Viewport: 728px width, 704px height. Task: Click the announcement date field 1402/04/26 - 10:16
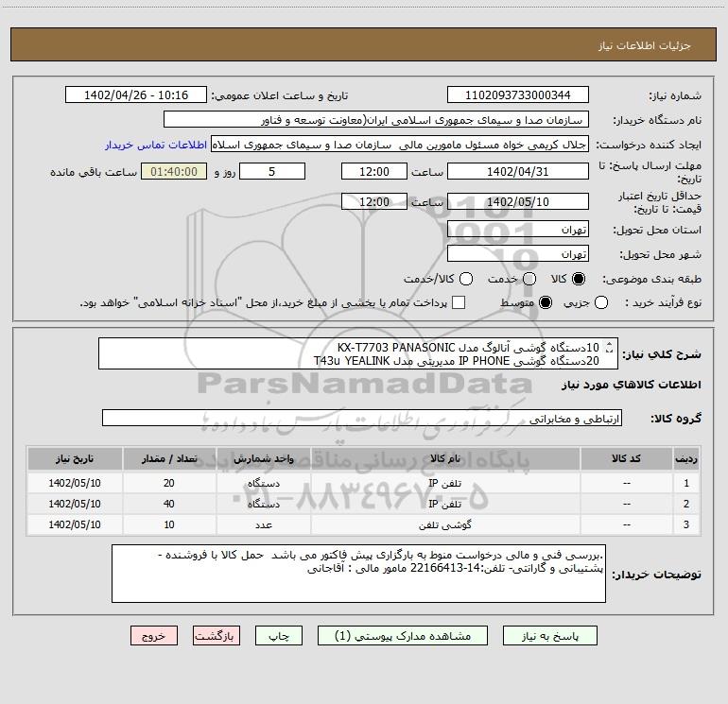pyautogui.click(x=136, y=95)
